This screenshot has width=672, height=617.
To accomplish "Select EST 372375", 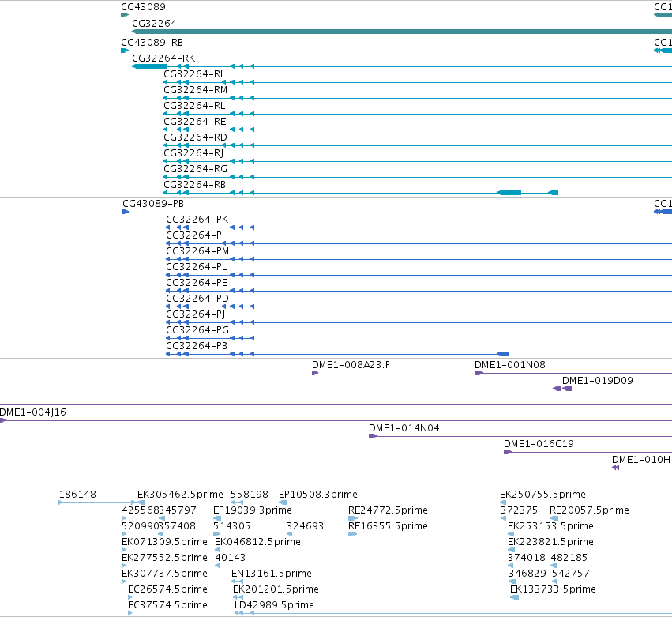I will click(x=519, y=510).
